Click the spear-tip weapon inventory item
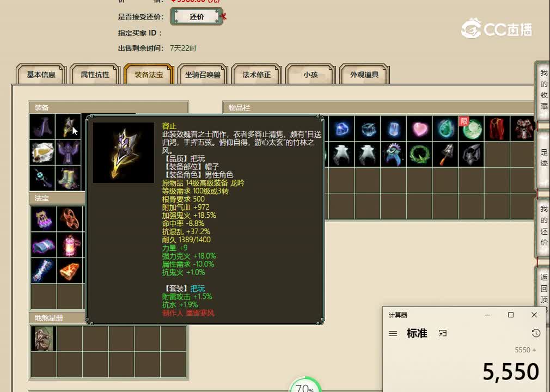 pos(445,155)
